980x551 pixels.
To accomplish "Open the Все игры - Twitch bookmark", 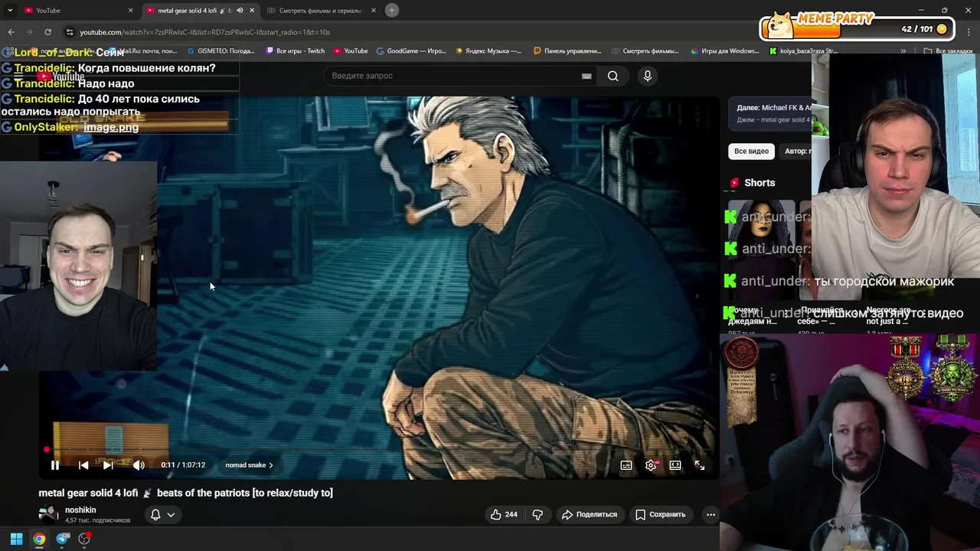I will click(295, 51).
